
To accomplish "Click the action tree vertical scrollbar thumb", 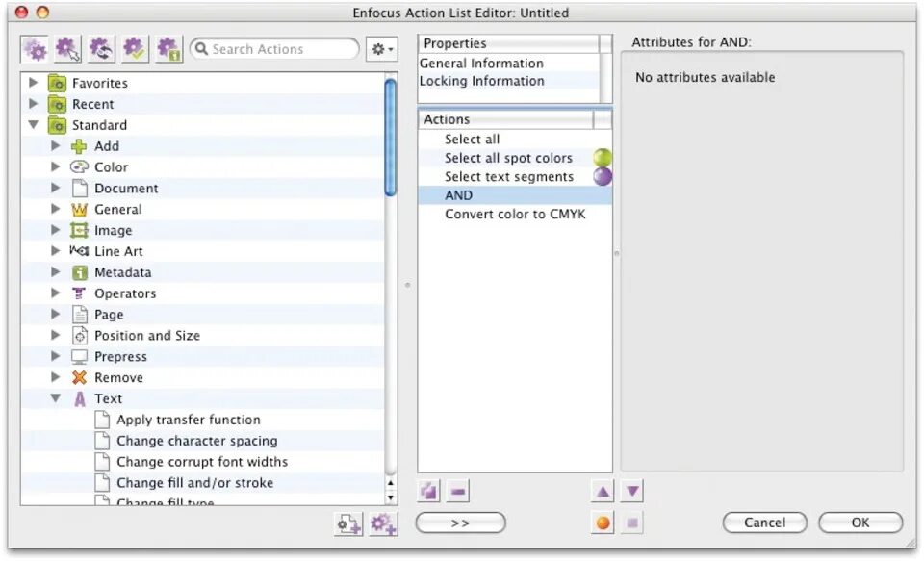I will click(x=390, y=137).
